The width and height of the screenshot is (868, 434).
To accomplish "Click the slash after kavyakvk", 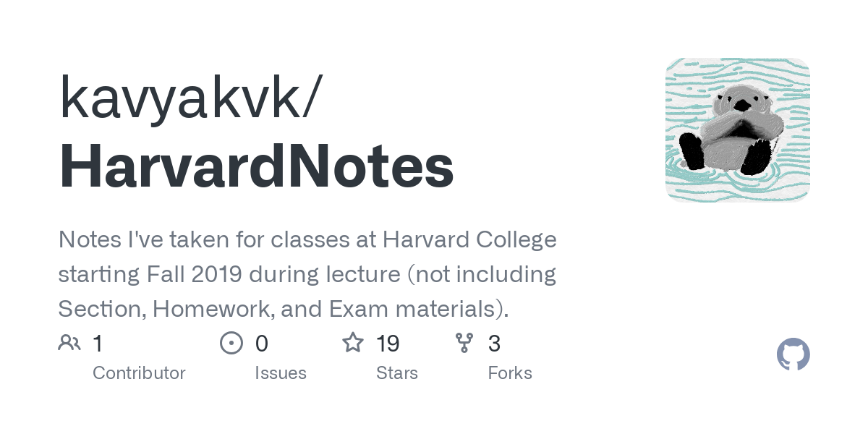I will (x=309, y=98).
